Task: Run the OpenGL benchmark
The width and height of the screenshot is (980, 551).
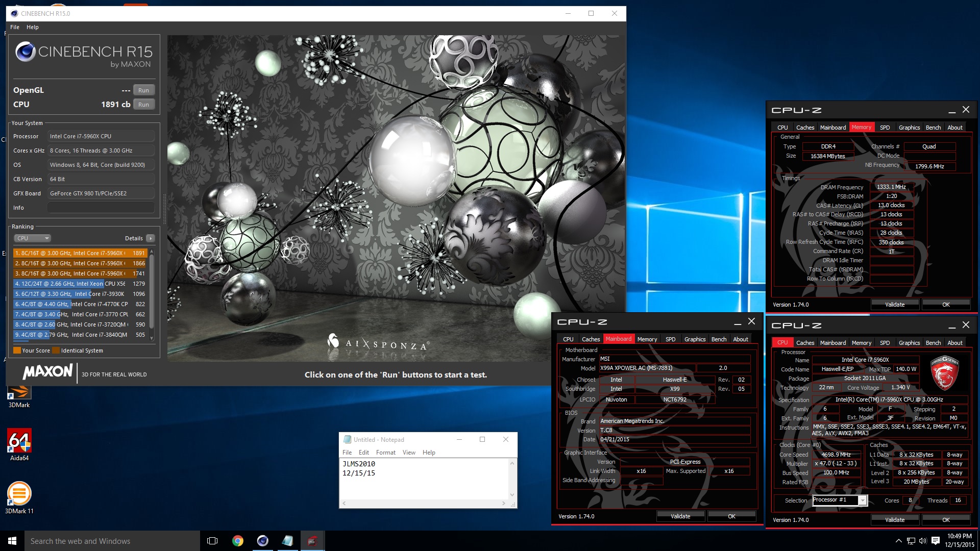Action: click(x=144, y=90)
